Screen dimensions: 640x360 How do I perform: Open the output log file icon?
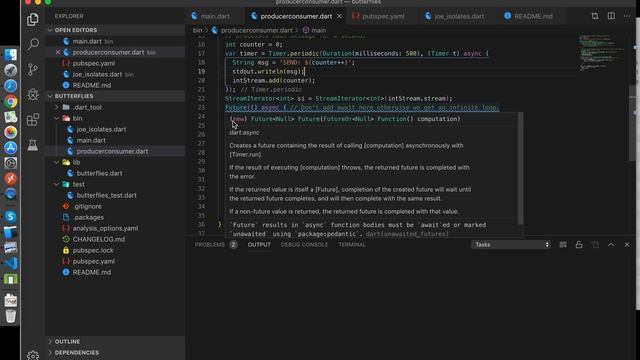595,244
